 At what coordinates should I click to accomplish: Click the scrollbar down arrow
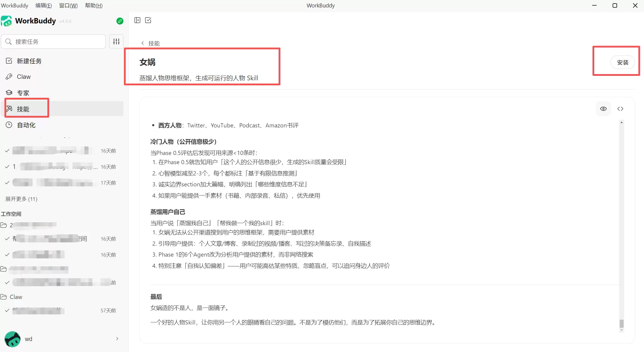coord(621,330)
